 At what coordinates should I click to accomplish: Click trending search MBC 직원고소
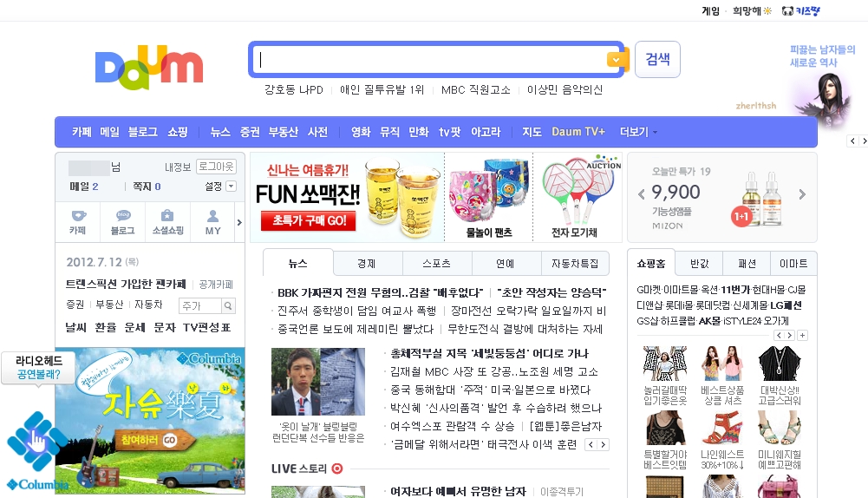click(x=475, y=89)
